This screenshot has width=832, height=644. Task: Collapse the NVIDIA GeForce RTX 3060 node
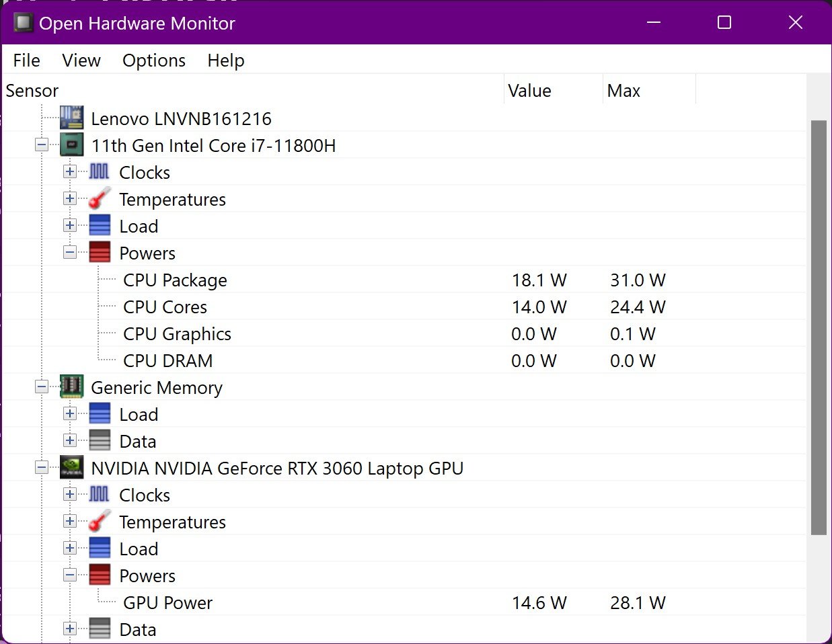tap(42, 467)
